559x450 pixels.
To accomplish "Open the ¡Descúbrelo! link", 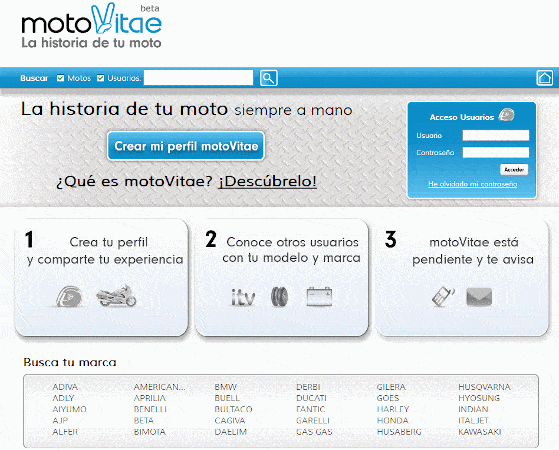I will tap(267, 181).
